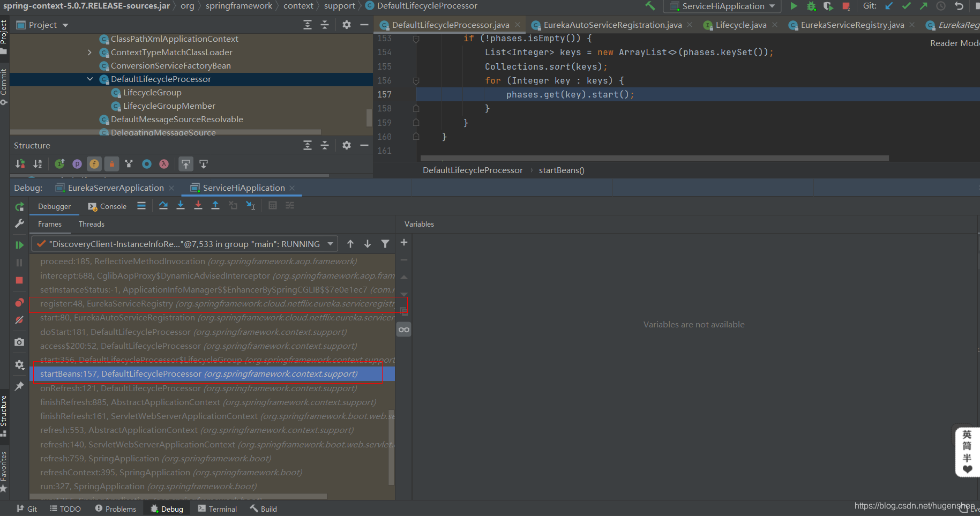Click Structure panel settings gear icon
Screen dimensions: 980x516
[x=347, y=145]
